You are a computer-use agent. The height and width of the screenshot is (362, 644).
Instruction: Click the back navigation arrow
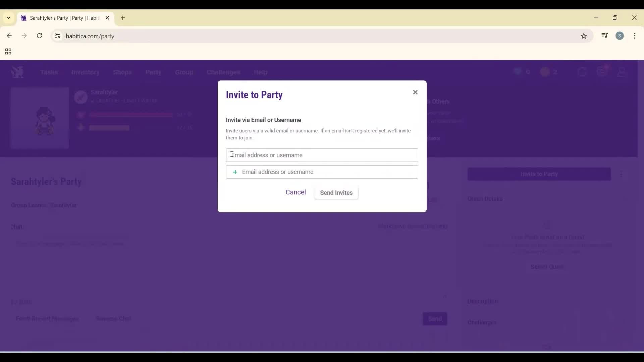pos(9,36)
